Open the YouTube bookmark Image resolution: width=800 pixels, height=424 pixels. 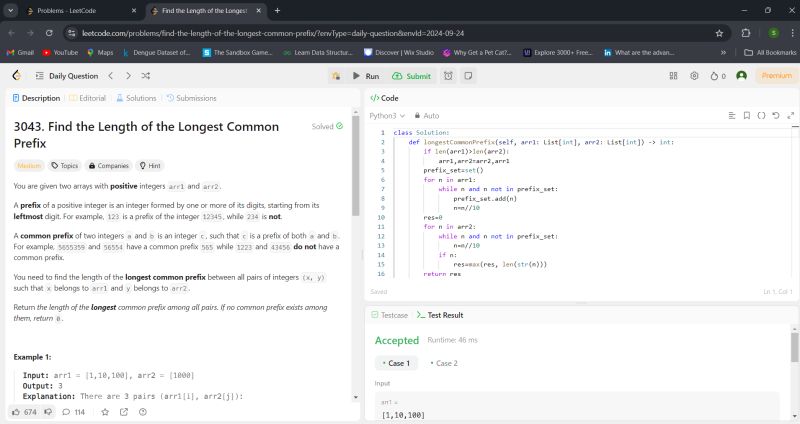(x=60, y=53)
